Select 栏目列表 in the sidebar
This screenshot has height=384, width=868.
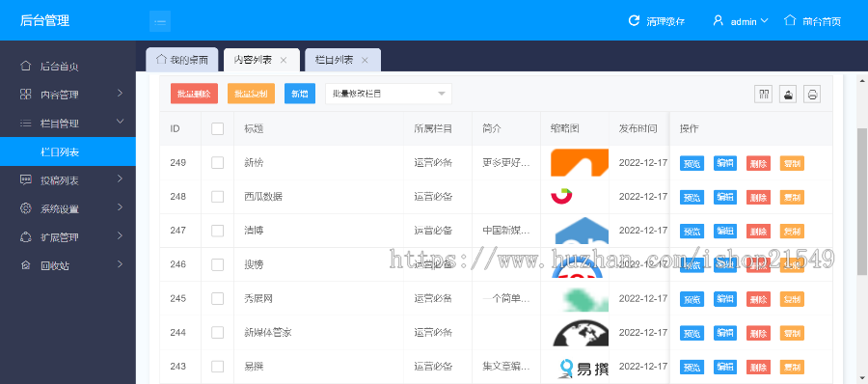(68, 151)
